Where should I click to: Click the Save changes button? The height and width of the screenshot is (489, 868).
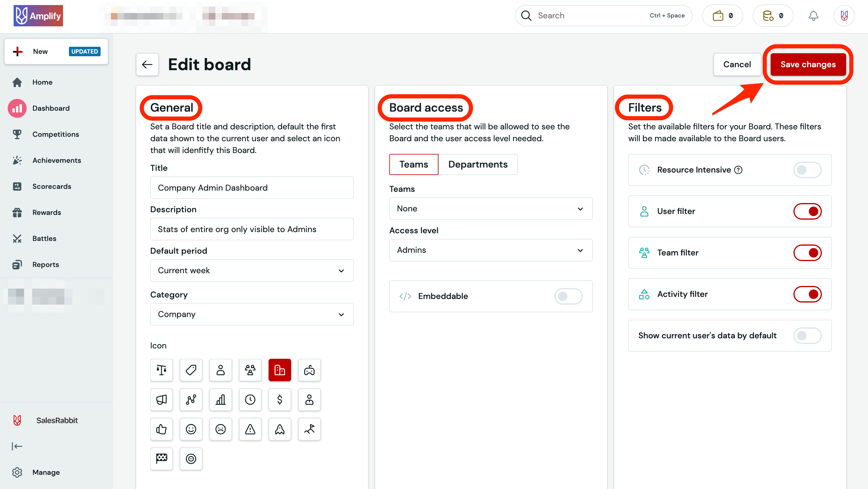point(808,65)
